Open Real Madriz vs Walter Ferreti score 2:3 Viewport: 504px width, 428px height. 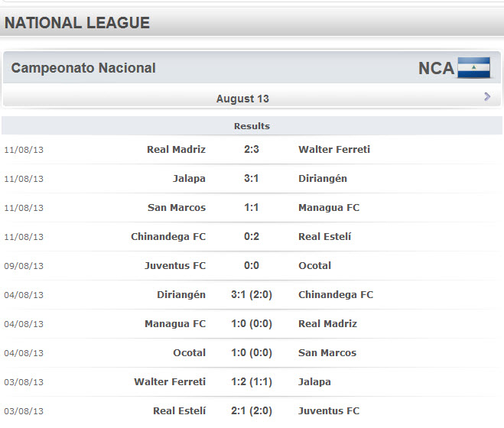tap(252, 150)
